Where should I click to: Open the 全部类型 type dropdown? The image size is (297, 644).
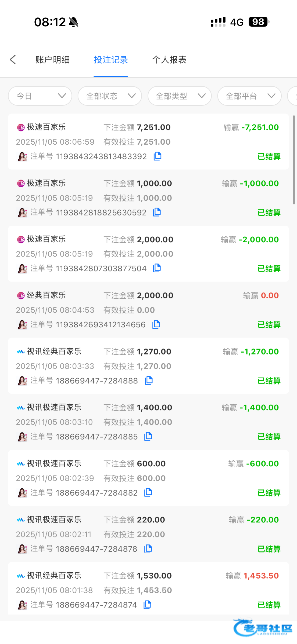180,96
